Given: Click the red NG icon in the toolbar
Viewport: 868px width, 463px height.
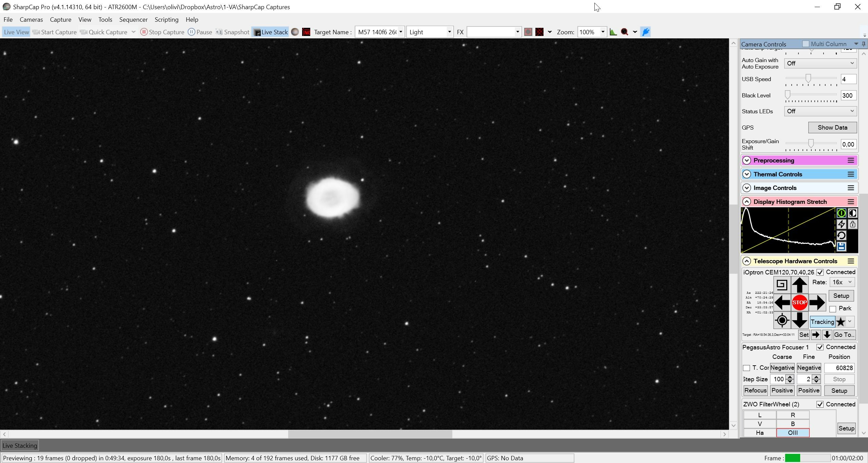Looking at the screenshot, I should pos(306,32).
